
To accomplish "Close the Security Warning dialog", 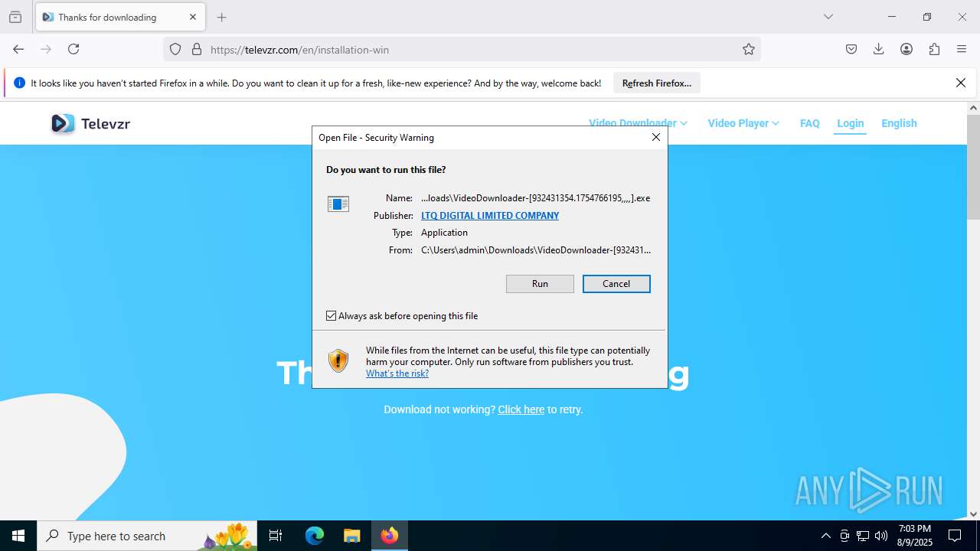I will pyautogui.click(x=656, y=137).
